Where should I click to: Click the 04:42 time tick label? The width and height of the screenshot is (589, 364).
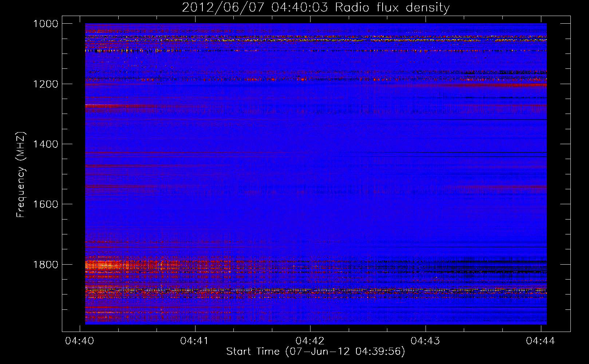310,341
